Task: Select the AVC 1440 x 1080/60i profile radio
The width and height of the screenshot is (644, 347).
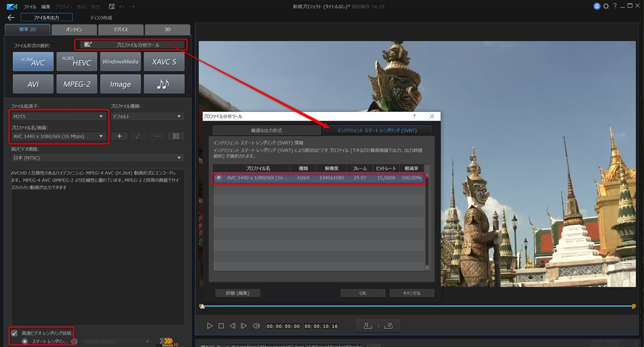Action: point(219,178)
